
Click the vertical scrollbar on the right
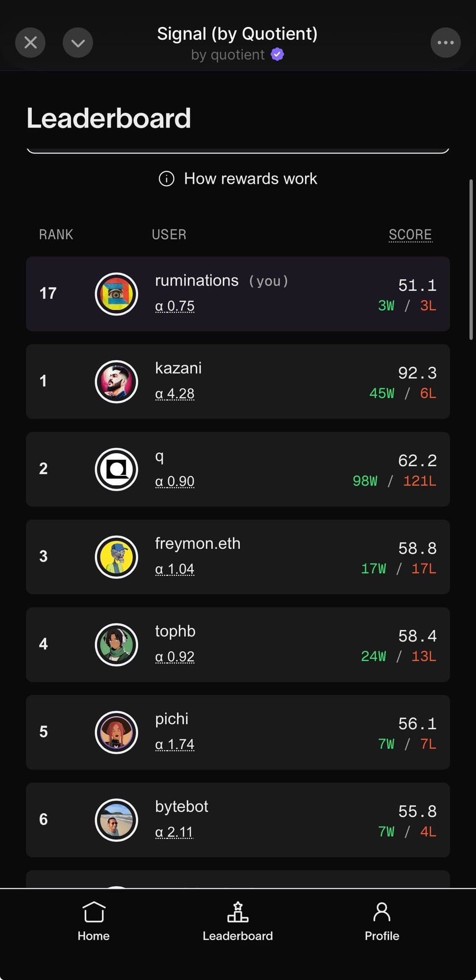point(471,260)
